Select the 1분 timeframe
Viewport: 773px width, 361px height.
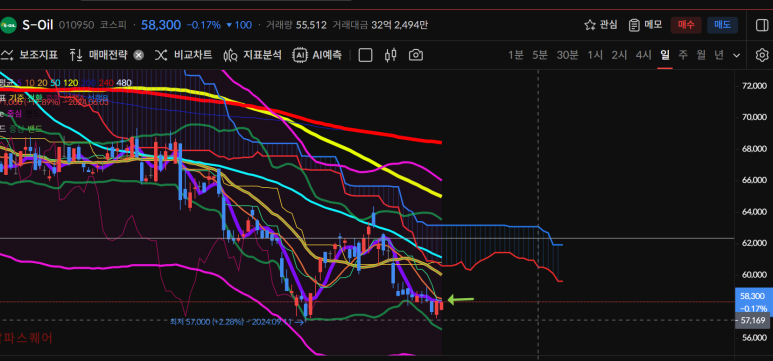(x=516, y=55)
